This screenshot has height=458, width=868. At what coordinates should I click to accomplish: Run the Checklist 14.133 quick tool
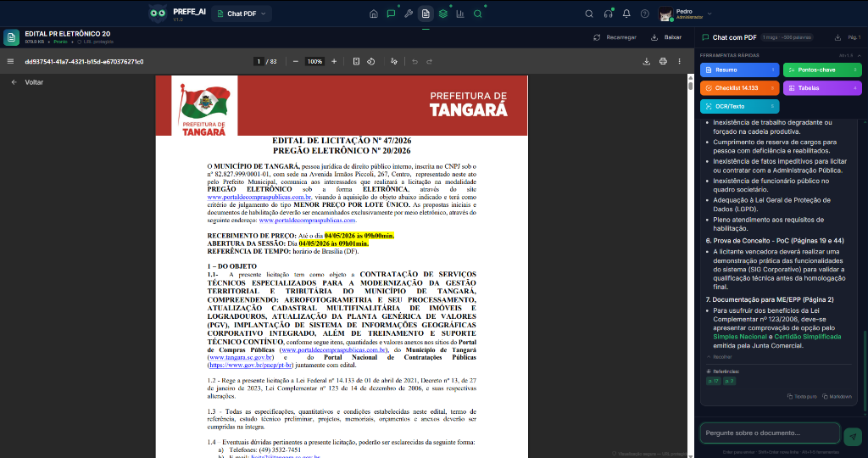739,88
